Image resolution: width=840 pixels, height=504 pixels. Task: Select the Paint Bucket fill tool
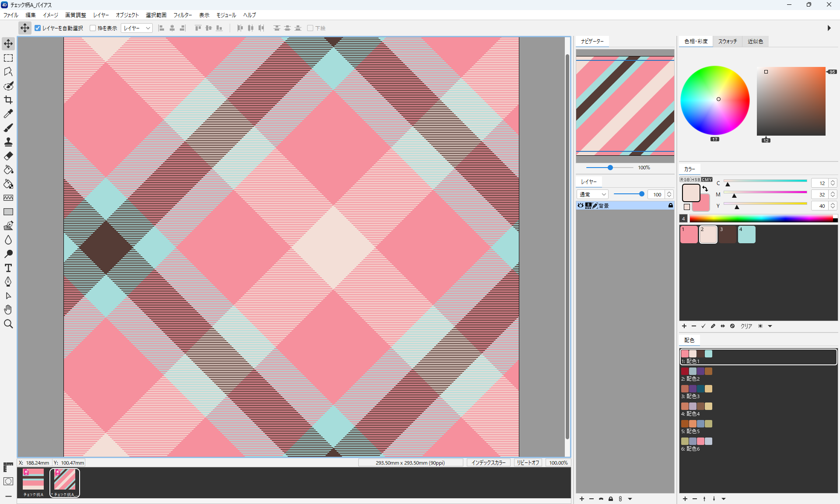[x=8, y=170]
